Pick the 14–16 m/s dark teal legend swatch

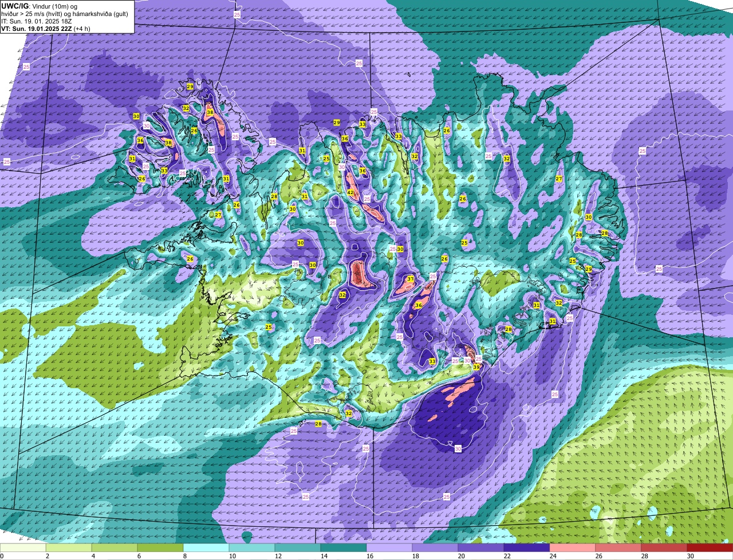(344, 548)
